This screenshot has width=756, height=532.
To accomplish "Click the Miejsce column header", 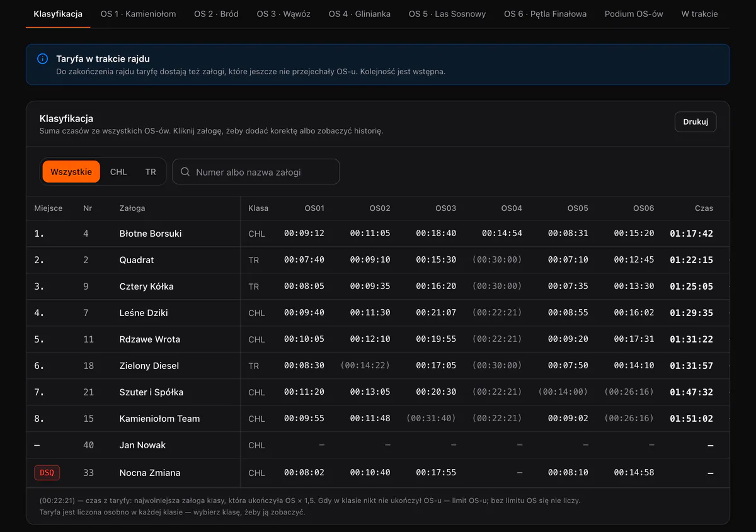I will point(49,208).
